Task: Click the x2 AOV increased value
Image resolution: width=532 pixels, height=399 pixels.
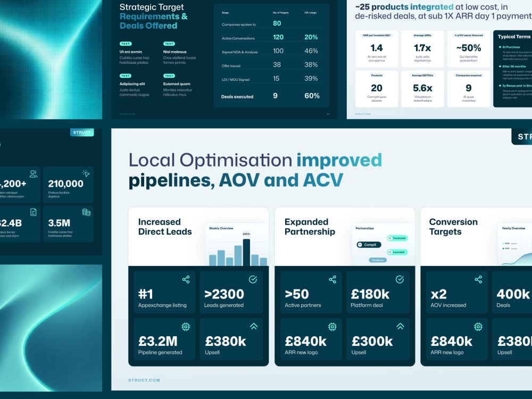Action: tap(439, 294)
